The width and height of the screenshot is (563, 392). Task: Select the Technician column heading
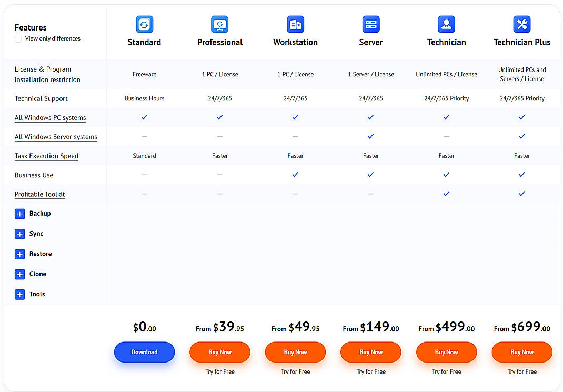446,43
